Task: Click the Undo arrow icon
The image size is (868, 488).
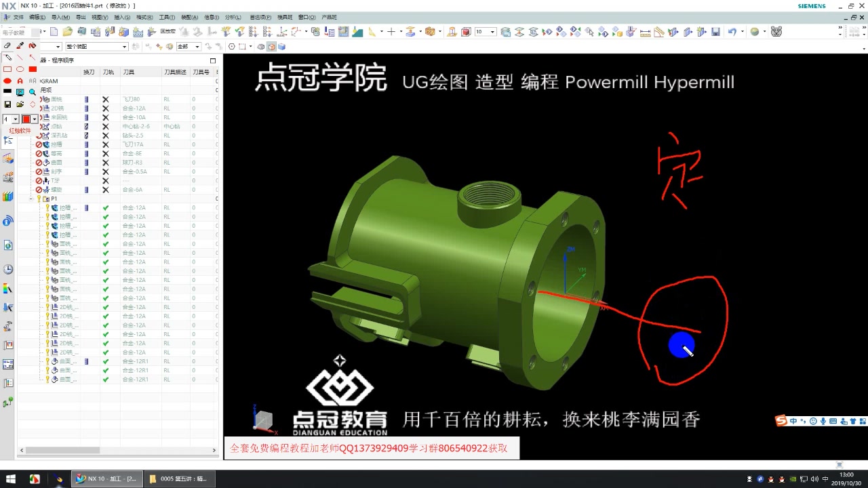Action: click(x=732, y=32)
